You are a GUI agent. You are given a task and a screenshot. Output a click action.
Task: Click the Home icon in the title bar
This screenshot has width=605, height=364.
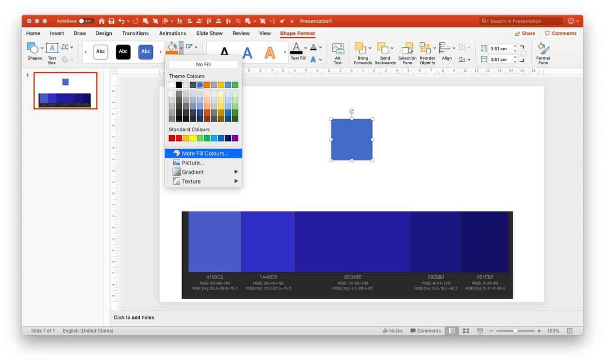pos(102,21)
